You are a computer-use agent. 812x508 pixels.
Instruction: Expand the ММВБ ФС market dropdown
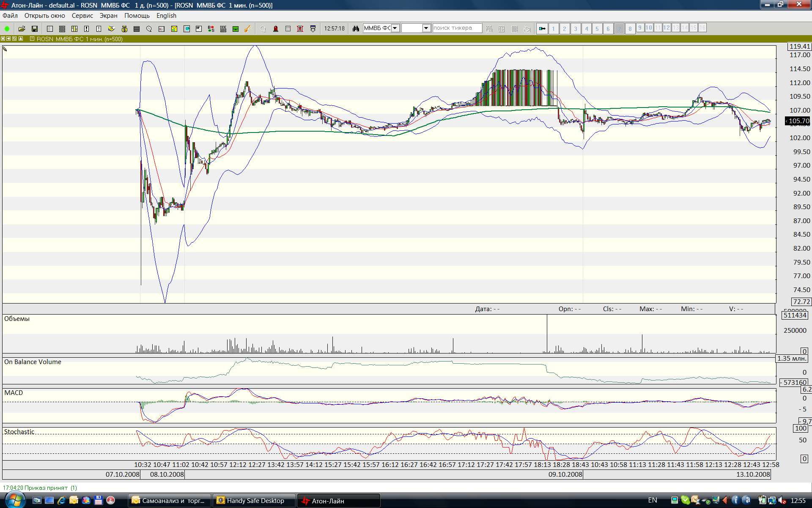[x=395, y=28]
